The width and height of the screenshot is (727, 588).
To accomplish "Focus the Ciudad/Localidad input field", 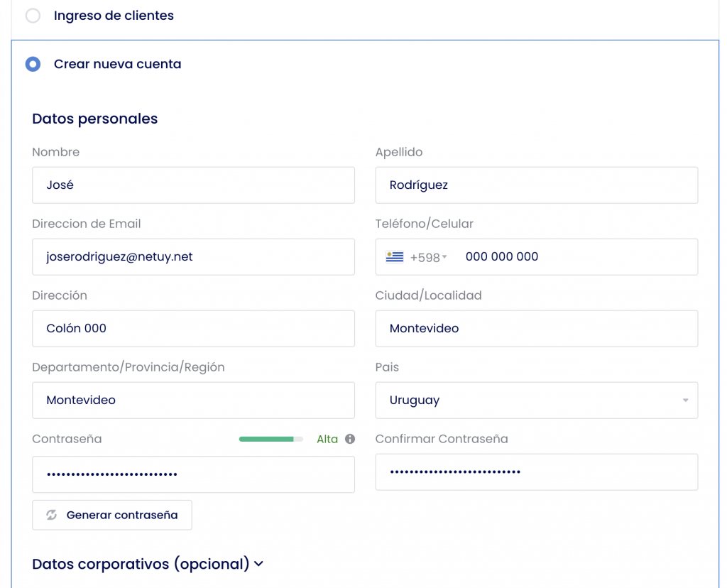I will pyautogui.click(x=536, y=329).
